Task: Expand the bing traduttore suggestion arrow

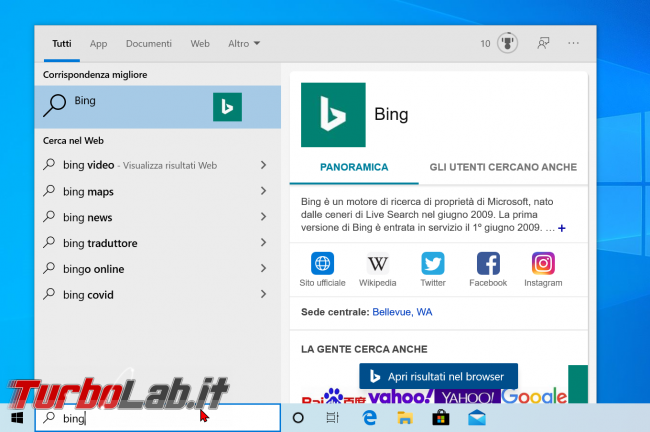Action: (x=263, y=243)
